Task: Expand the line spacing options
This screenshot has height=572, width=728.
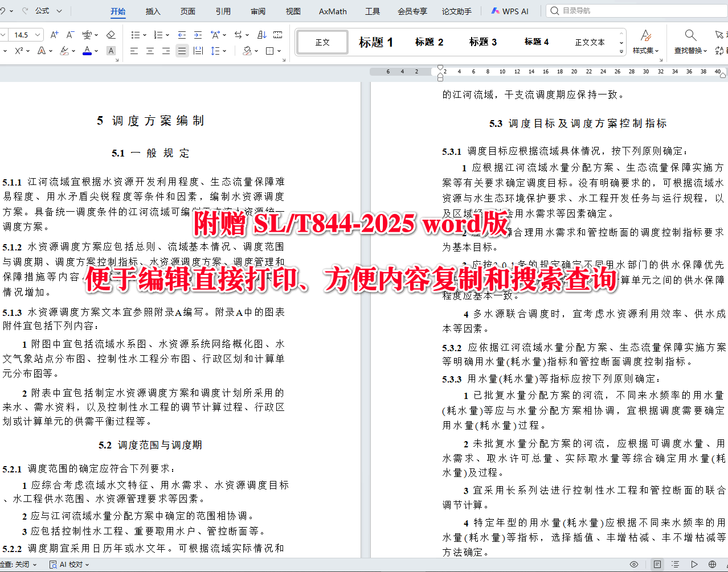Action: (224, 51)
